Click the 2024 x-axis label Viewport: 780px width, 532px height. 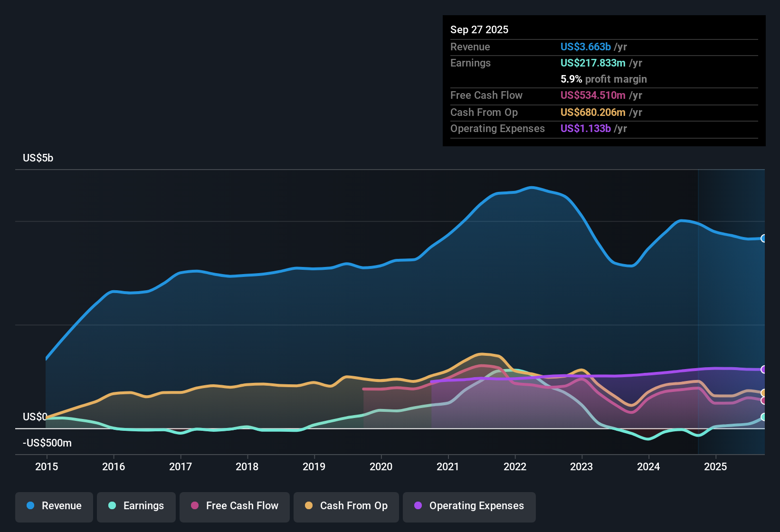648,466
